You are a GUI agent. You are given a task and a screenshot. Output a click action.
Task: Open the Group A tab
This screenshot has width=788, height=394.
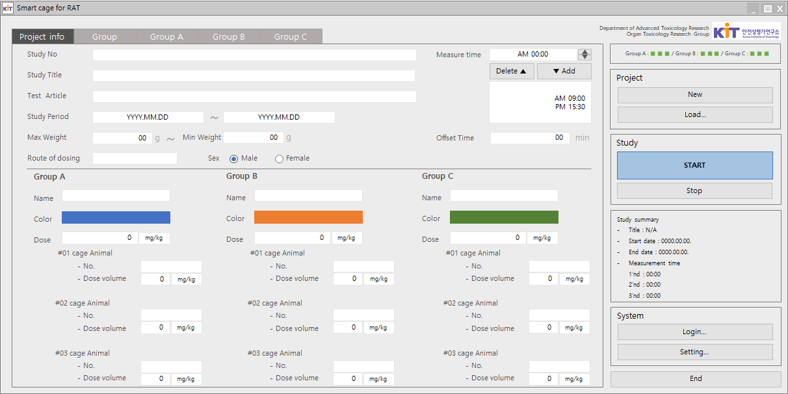point(166,37)
